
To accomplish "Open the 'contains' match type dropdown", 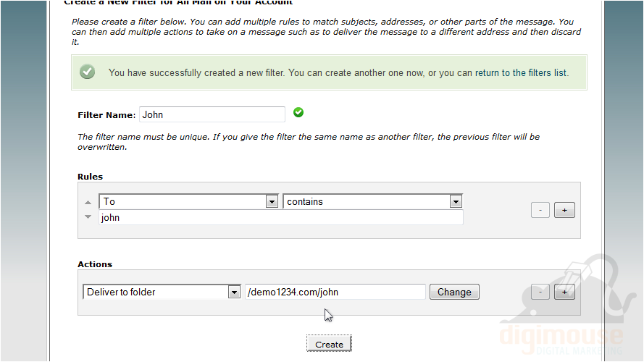I will (x=372, y=201).
